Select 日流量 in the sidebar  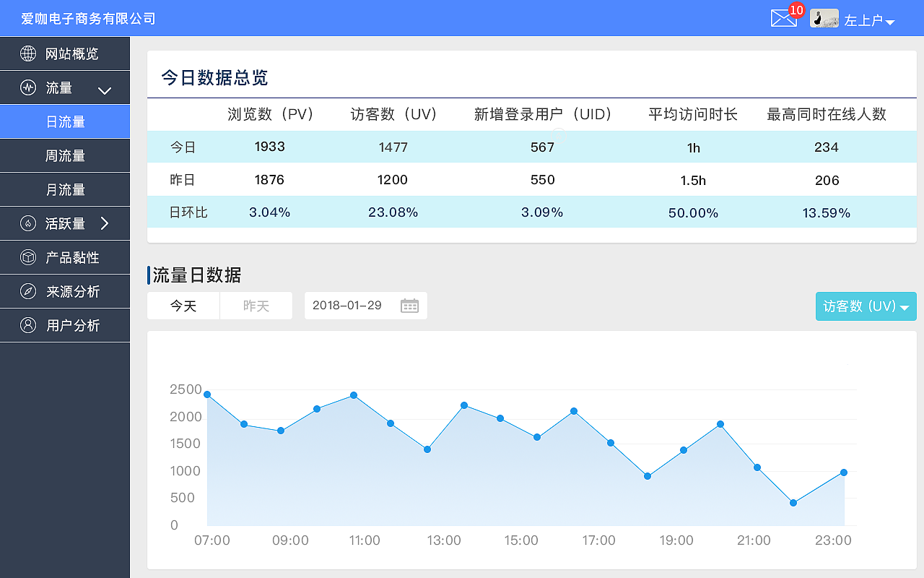click(65, 121)
